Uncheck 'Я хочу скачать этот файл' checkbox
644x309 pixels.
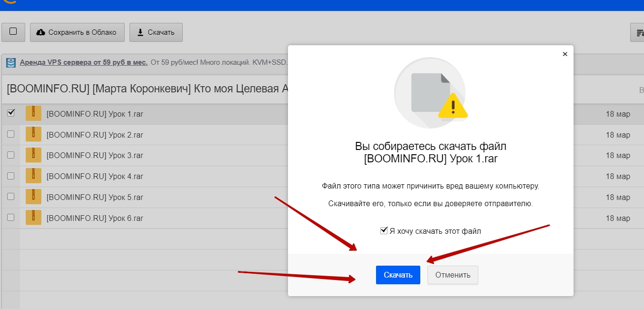(x=384, y=230)
